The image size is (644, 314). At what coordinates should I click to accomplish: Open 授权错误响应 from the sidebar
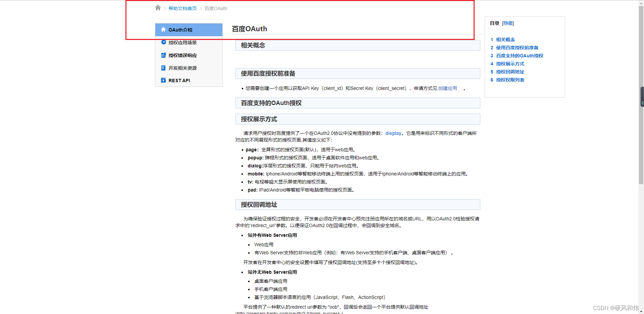pyautogui.click(x=182, y=55)
